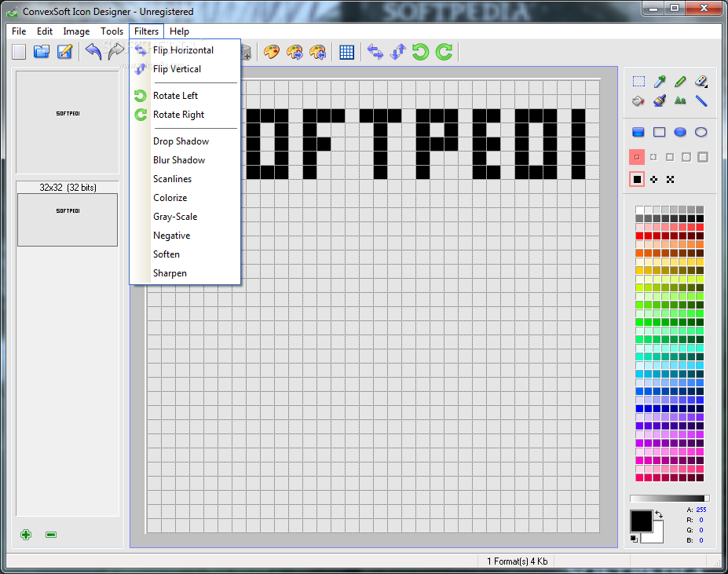This screenshot has width=728, height=574.
Task: Select the outlined ellipse shape tool
Action: pyautogui.click(x=701, y=133)
